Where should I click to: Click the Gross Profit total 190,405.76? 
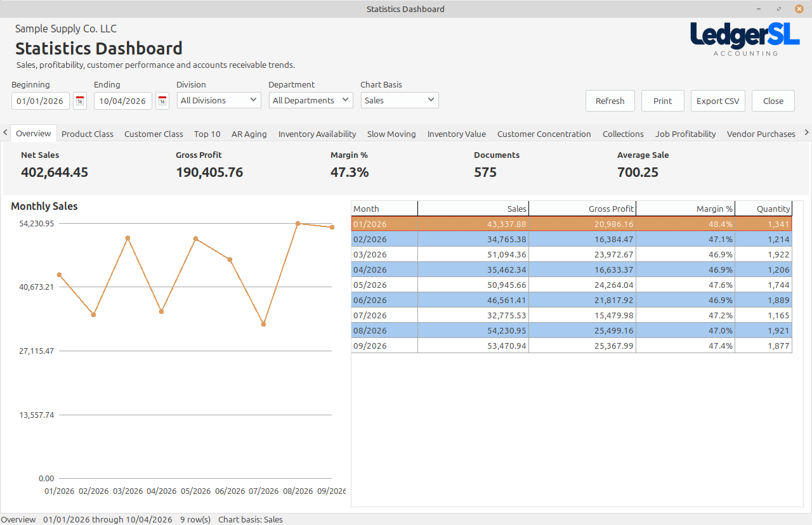[209, 172]
